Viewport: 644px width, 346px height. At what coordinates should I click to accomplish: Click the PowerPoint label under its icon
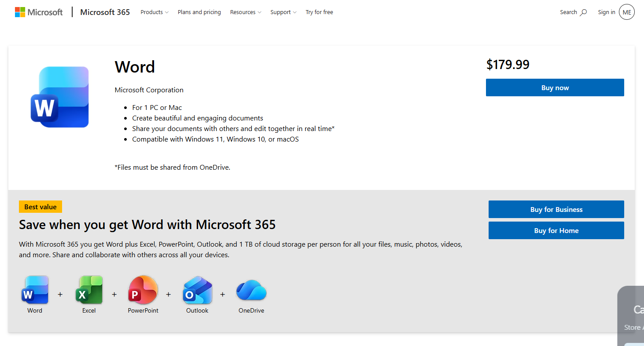[143, 310]
